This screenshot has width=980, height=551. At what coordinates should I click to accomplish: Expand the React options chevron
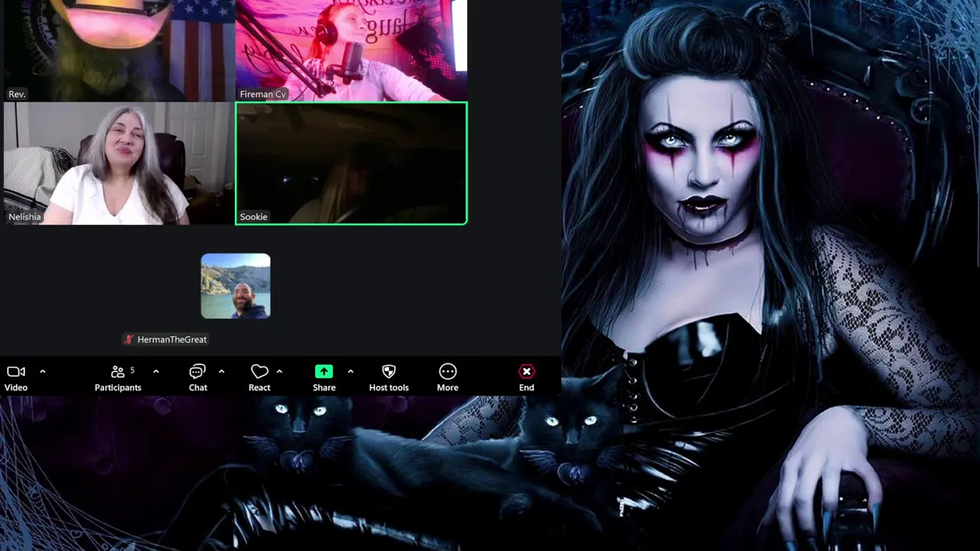279,372
